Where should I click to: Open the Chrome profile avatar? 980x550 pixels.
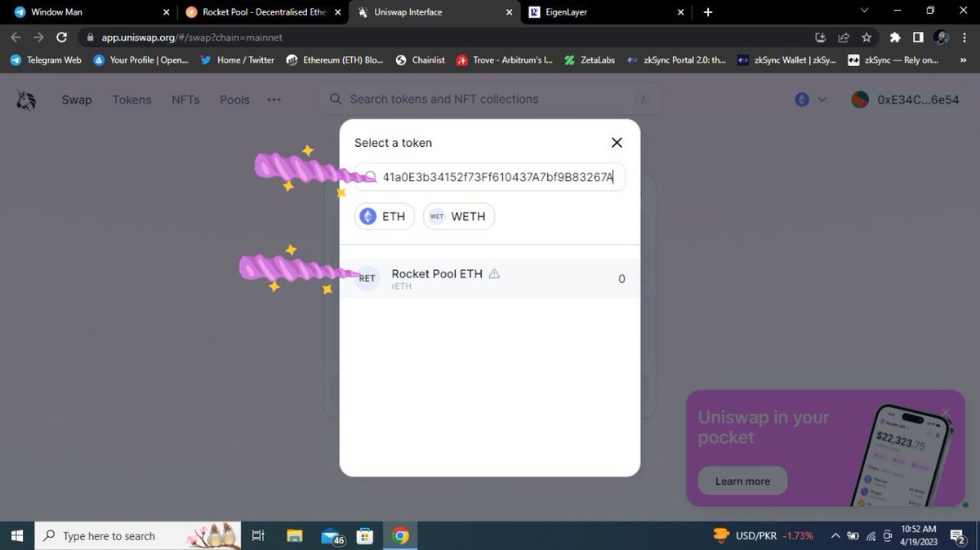click(x=941, y=38)
